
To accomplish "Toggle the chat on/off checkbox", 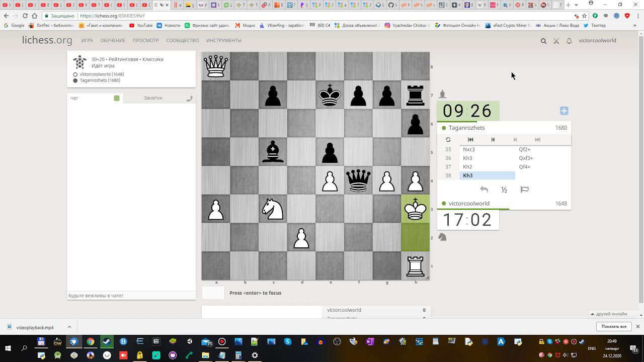I will tap(117, 98).
